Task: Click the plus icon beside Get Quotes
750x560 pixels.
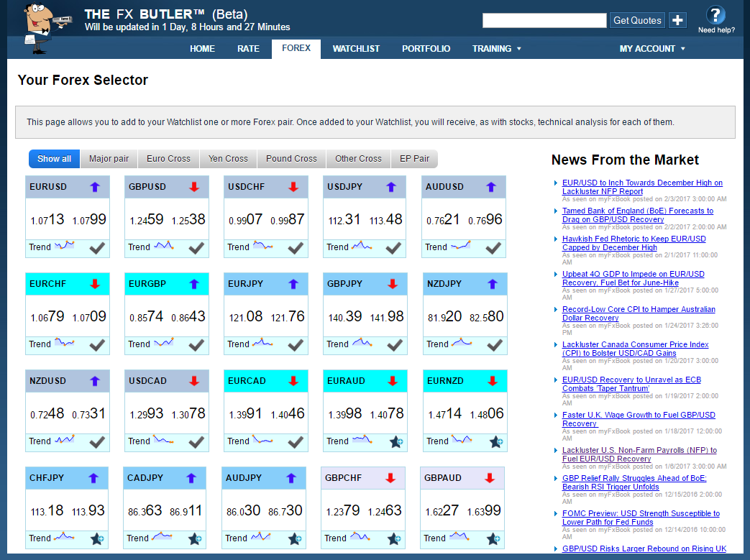Action: click(x=678, y=20)
